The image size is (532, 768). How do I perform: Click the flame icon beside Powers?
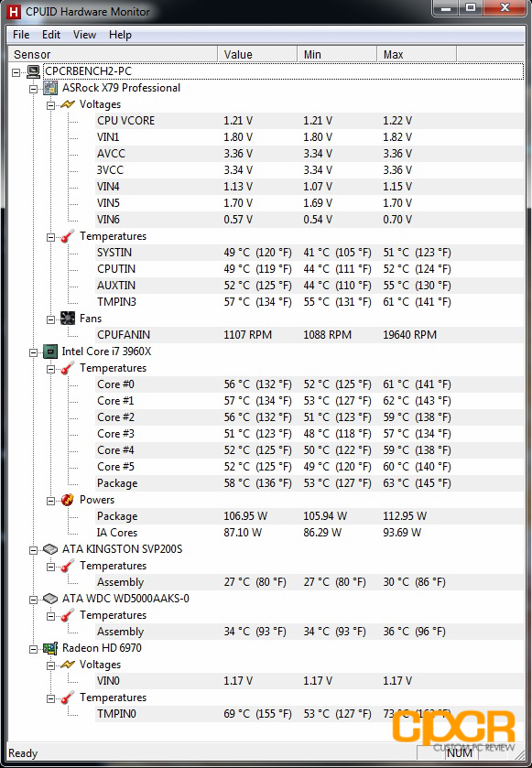[x=68, y=500]
